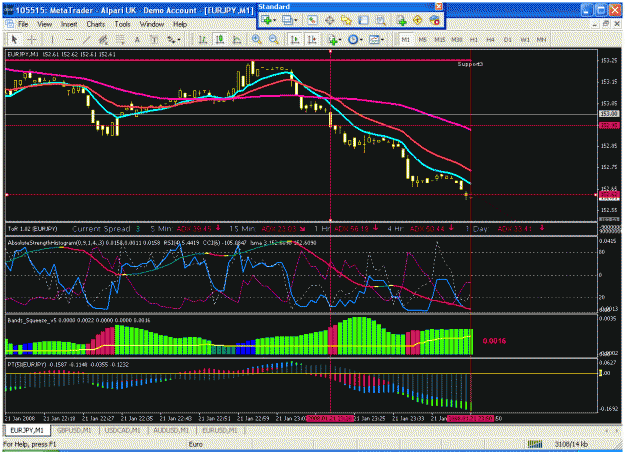Draw a vertical line tool

tap(52, 39)
